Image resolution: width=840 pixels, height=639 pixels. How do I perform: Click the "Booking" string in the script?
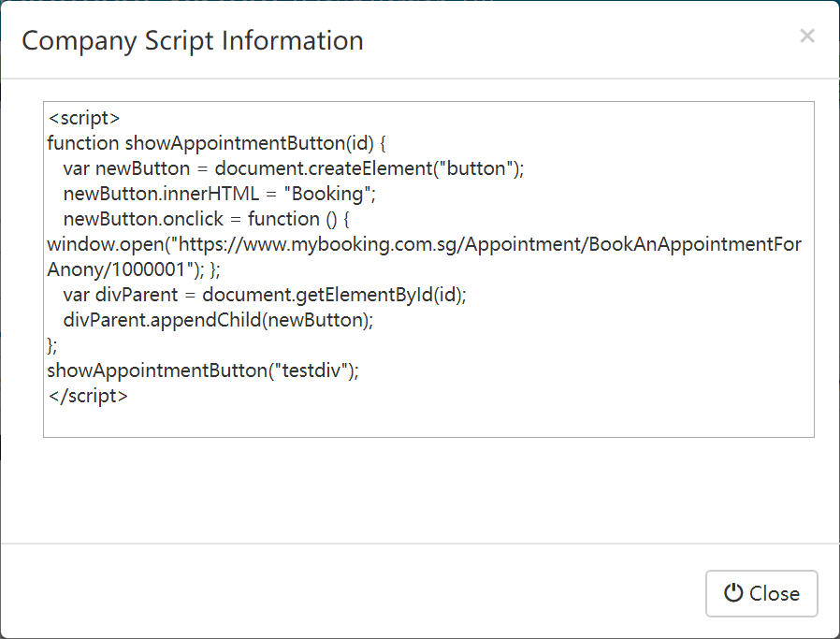click(x=327, y=194)
